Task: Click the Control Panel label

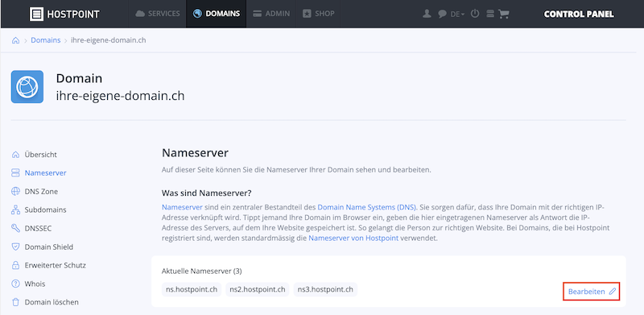Action: click(579, 14)
